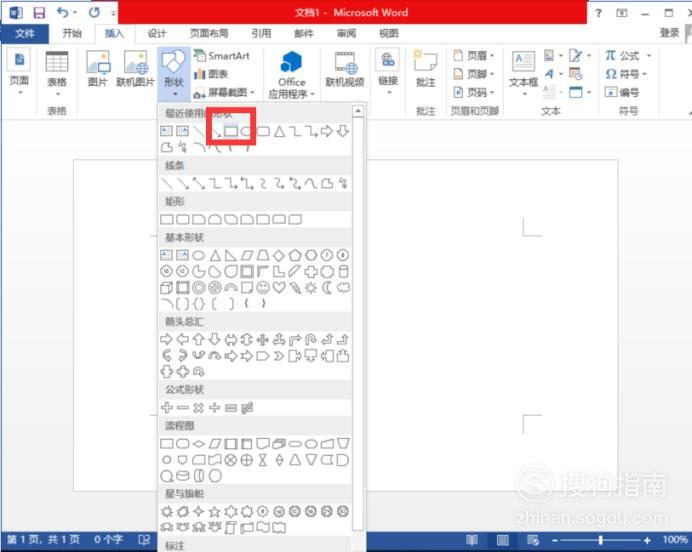Open the 屏幕截图 screenshot dropdown

coord(224,92)
